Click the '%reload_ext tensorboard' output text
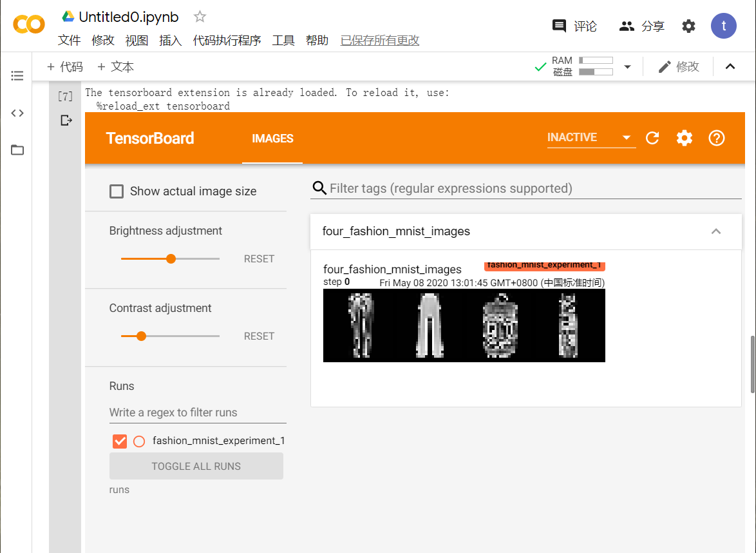This screenshot has height=553, width=756. coord(163,106)
